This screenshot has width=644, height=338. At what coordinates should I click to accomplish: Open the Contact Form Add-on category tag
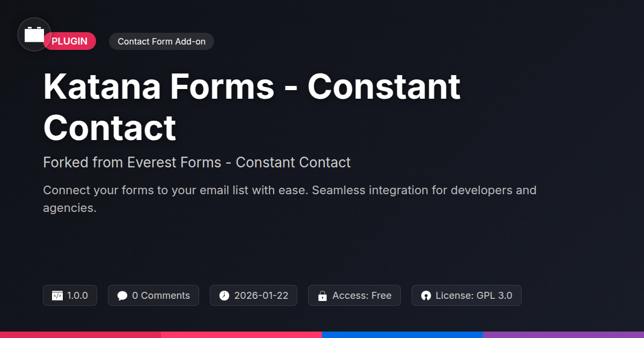click(162, 41)
